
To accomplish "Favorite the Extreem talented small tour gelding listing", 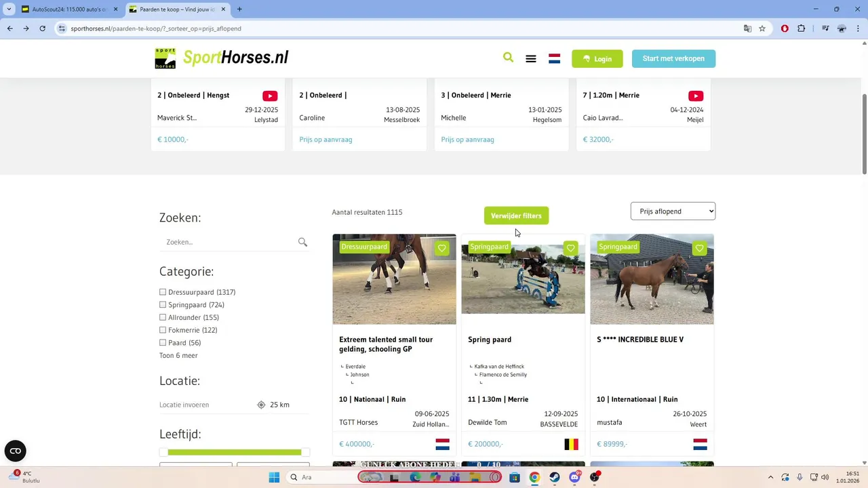I will (442, 248).
